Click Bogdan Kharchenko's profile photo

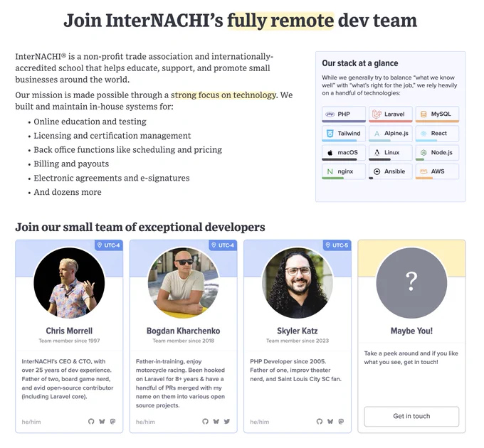[184, 283]
